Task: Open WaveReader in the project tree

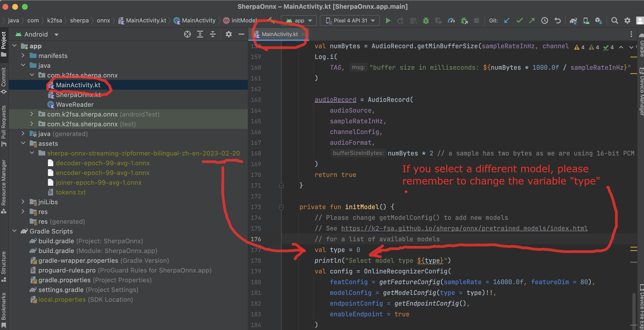Action: tap(75, 104)
